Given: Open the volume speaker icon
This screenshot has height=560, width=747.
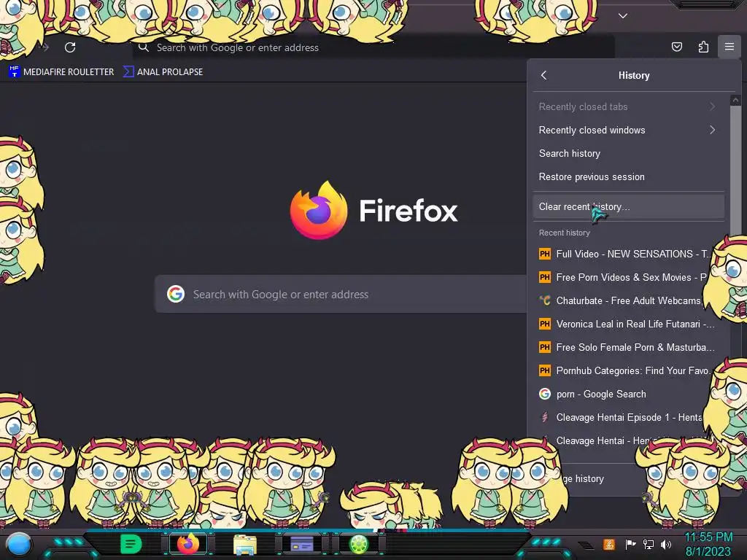Looking at the screenshot, I should coord(666,544).
